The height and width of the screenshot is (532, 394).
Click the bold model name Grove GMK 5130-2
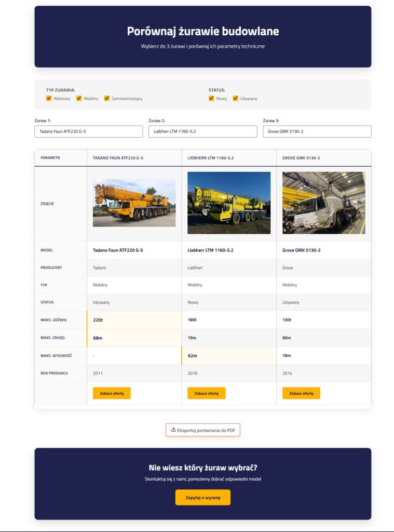coord(302,250)
